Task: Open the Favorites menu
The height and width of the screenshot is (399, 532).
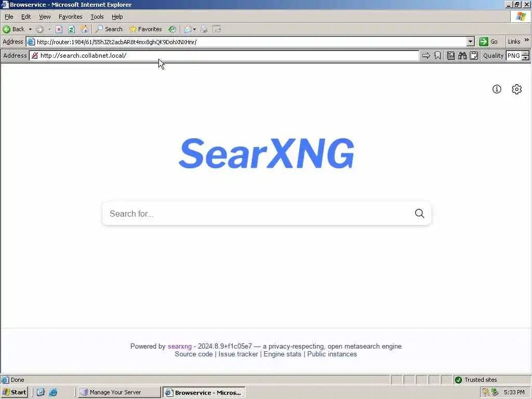Action: pyautogui.click(x=70, y=17)
